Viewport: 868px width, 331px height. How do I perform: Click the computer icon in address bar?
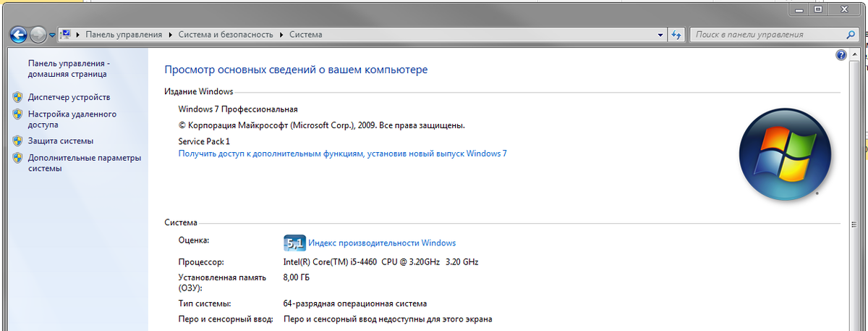66,34
